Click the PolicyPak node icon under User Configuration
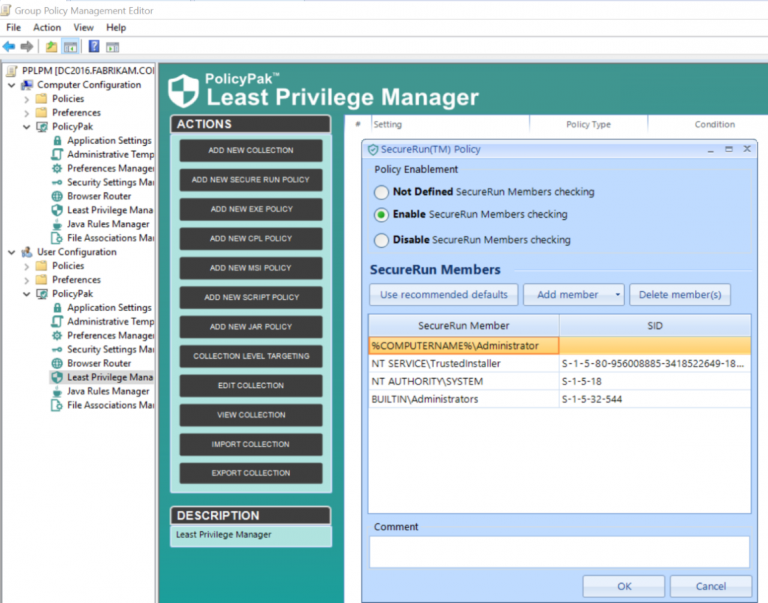The height and width of the screenshot is (603, 768). [43, 294]
